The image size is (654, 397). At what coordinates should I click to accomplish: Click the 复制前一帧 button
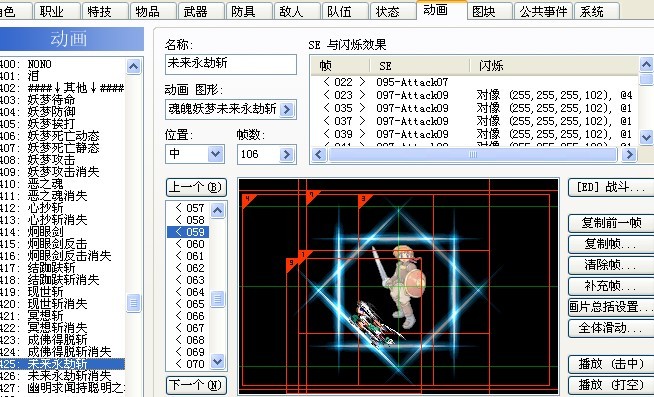pos(612,223)
